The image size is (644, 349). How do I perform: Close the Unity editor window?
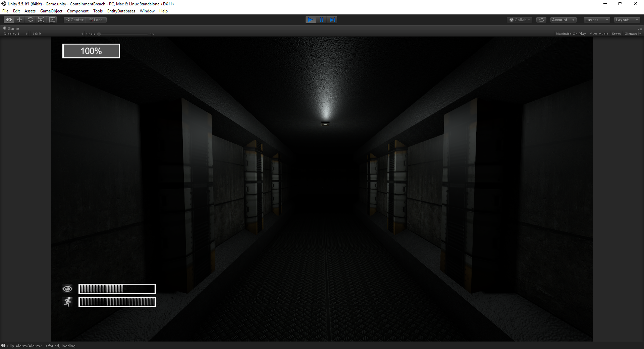point(636,4)
